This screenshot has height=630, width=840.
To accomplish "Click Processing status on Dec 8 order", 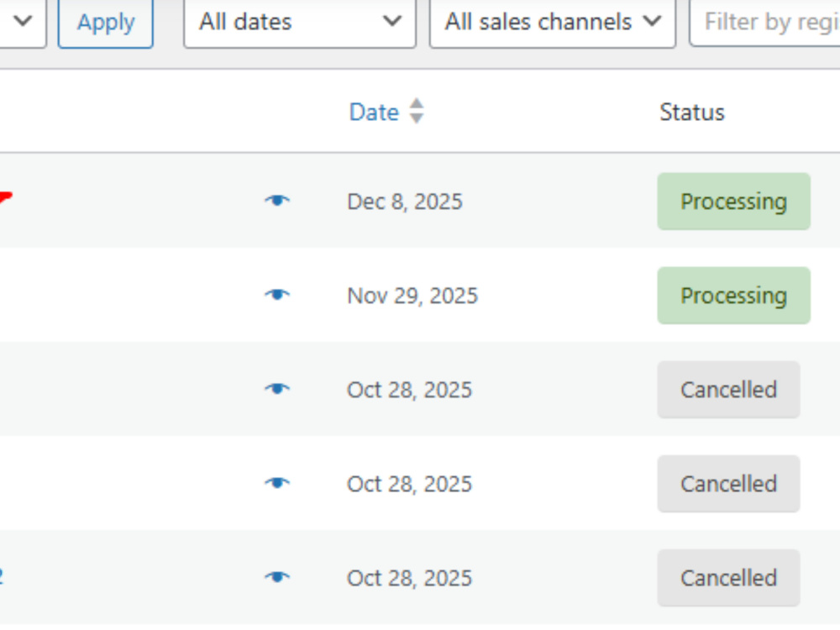I will point(733,202).
